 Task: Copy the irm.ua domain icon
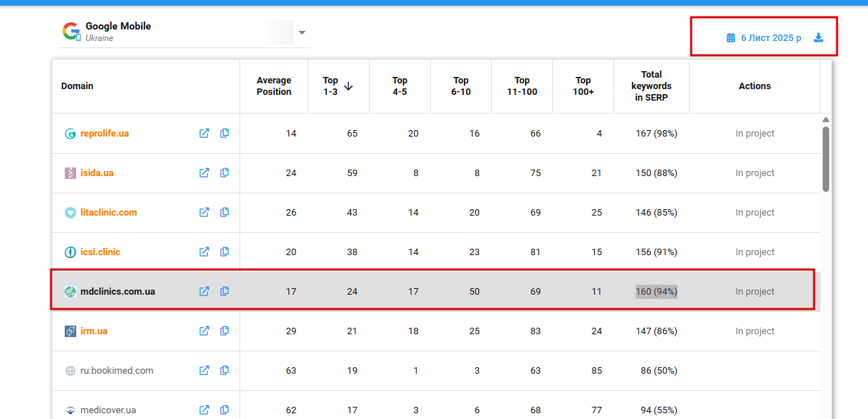pos(224,331)
